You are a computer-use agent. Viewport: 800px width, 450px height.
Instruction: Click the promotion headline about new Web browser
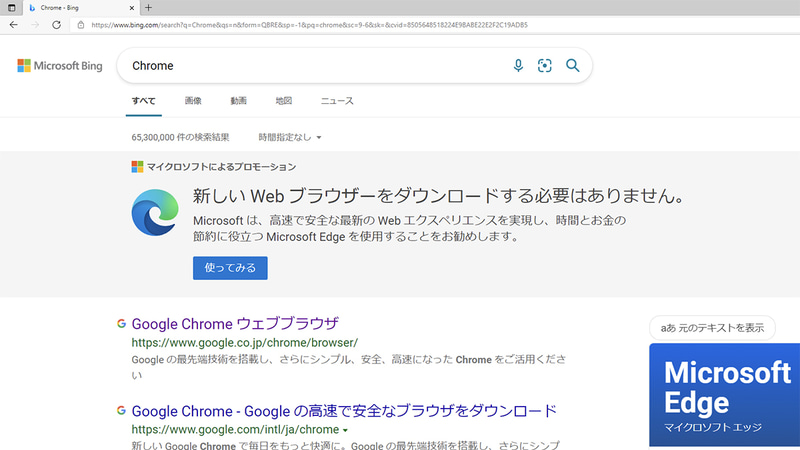click(439, 196)
